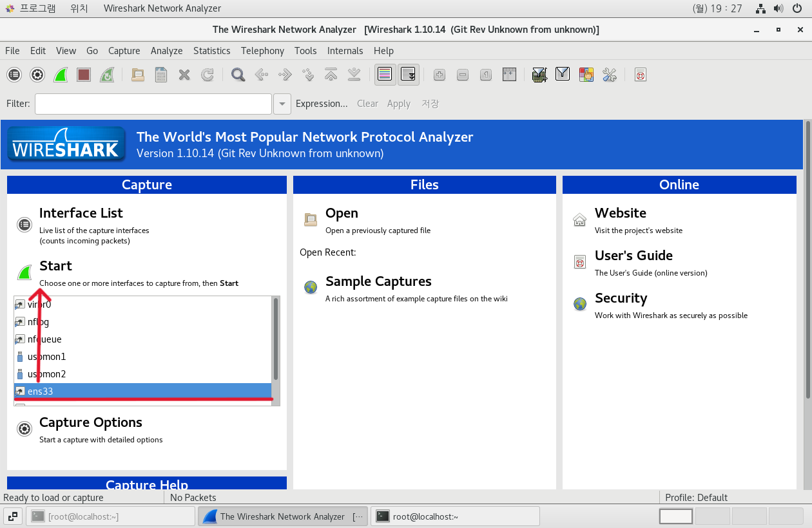Reload the capture file via toolbar icon
Viewport: 812px width, 528px height.
(x=208, y=75)
